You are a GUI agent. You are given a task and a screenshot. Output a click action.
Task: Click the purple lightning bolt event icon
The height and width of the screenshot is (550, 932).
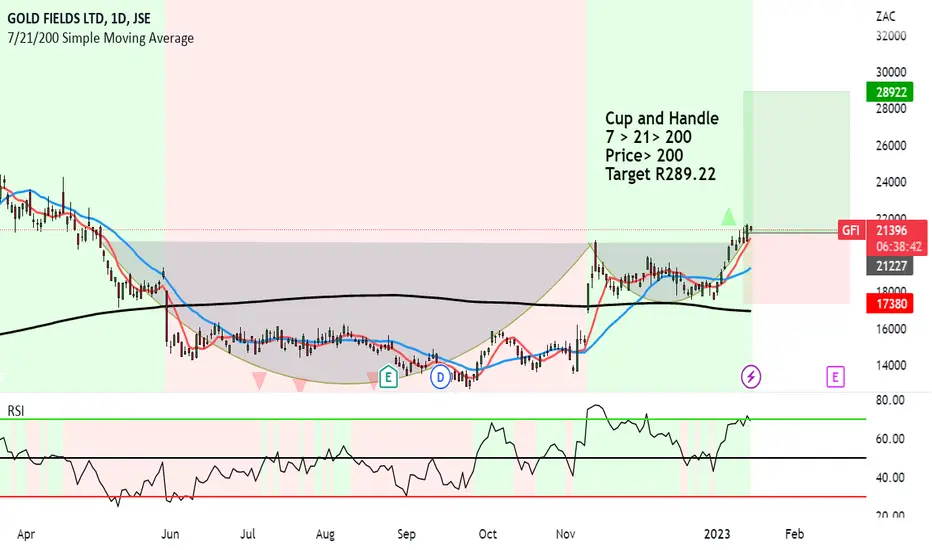pyautogui.click(x=751, y=376)
